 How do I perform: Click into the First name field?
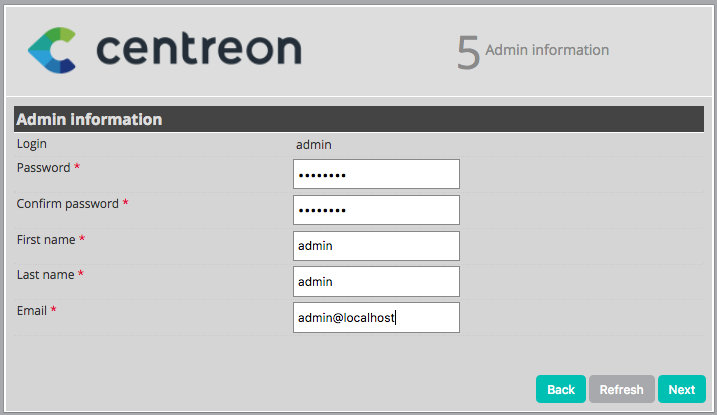[376, 246]
